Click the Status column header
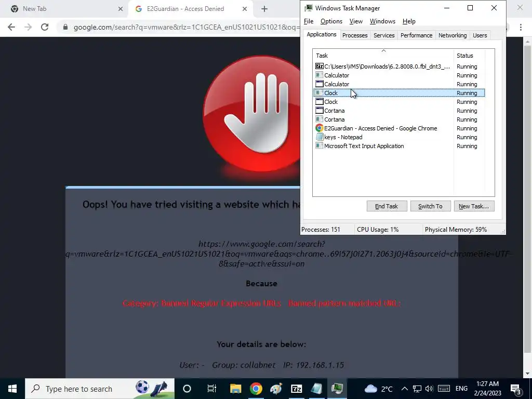This screenshot has width=532, height=399. tap(469, 55)
